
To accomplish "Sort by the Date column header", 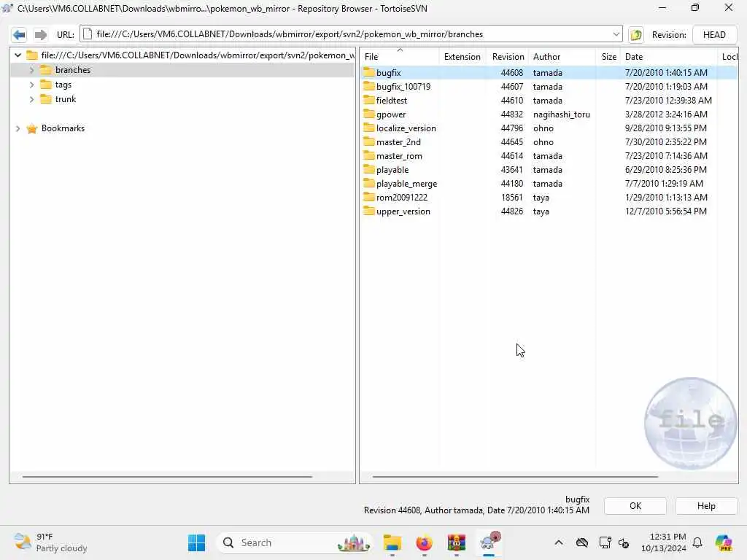I will click(x=669, y=57).
